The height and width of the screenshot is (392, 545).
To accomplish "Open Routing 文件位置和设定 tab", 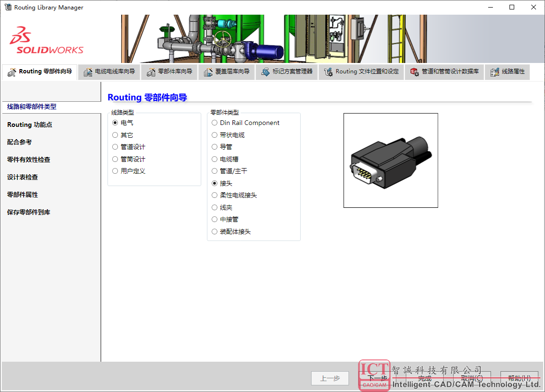I will (x=361, y=72).
